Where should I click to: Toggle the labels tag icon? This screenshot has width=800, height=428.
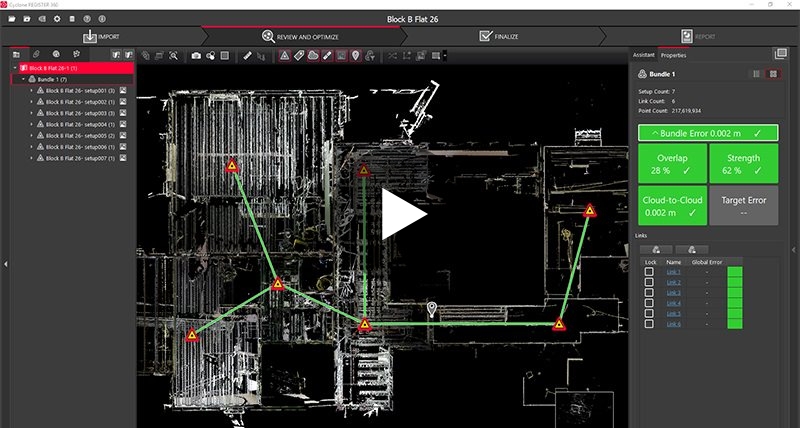[x=299, y=55]
